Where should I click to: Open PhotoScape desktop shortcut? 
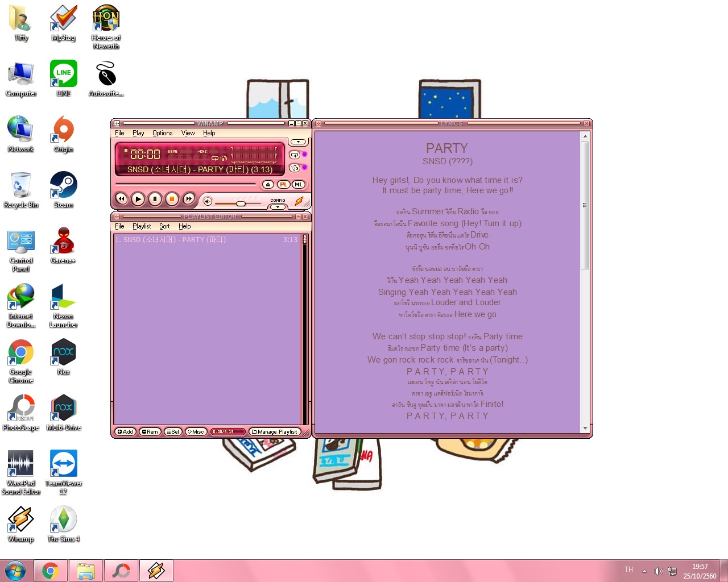[x=21, y=413]
